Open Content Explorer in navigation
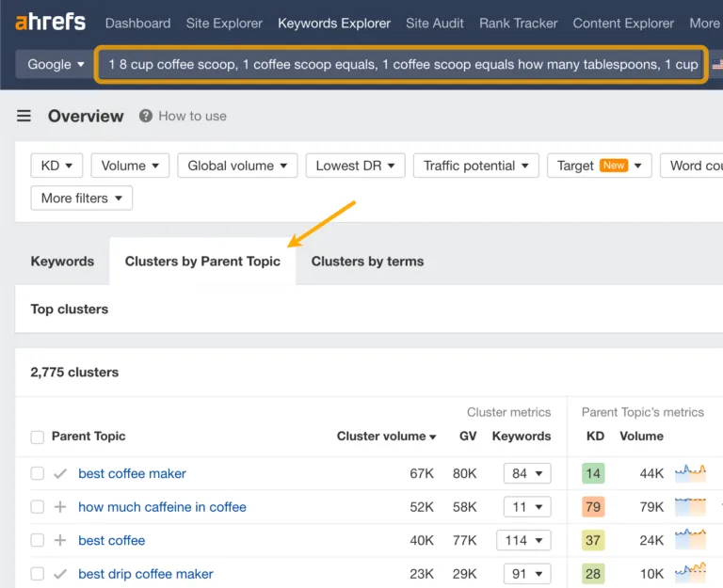 point(623,23)
